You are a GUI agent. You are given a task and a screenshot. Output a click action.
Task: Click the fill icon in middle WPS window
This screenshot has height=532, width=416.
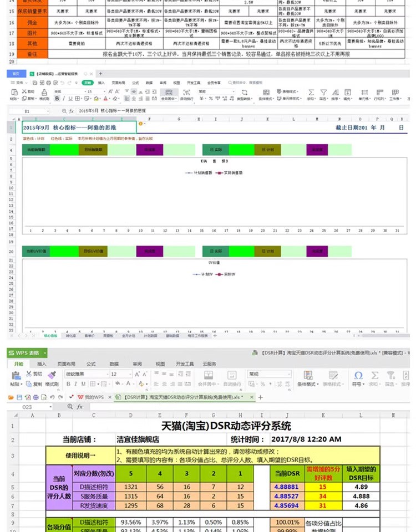click(x=347, y=93)
